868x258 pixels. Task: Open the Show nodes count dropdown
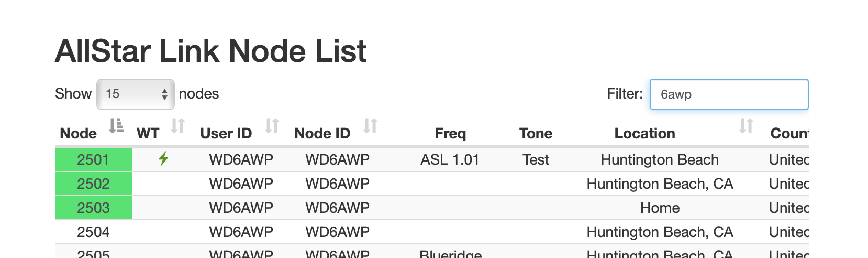136,94
